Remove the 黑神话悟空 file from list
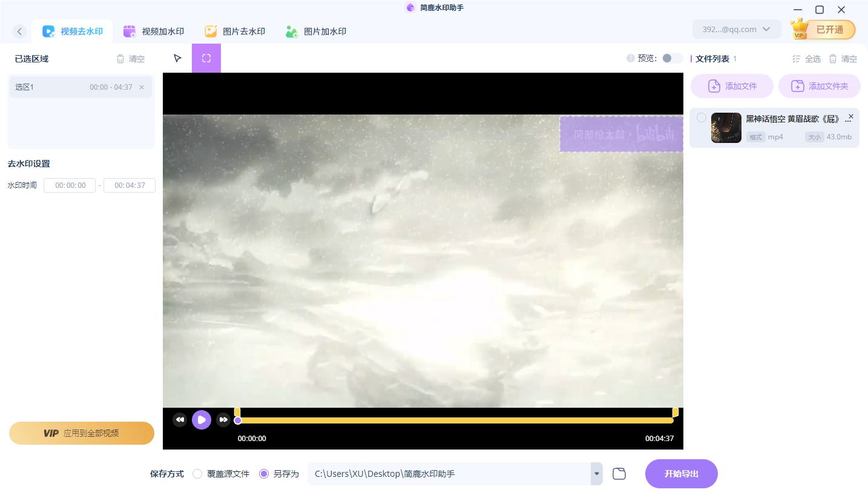Viewport: 868px width, 498px height. [851, 116]
